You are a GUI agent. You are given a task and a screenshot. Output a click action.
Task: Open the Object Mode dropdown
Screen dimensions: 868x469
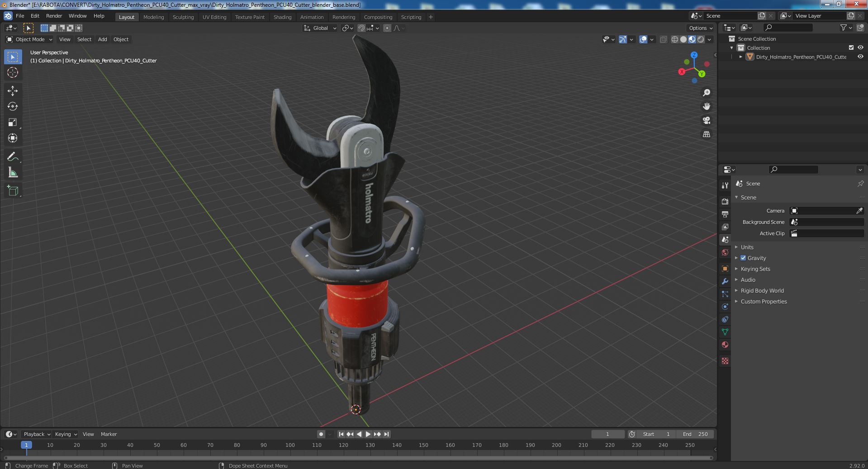point(29,39)
